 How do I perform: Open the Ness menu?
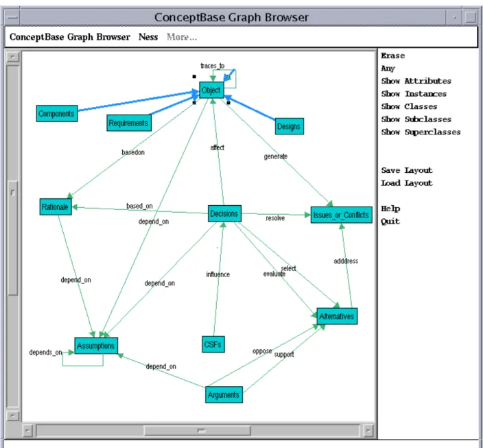point(148,37)
